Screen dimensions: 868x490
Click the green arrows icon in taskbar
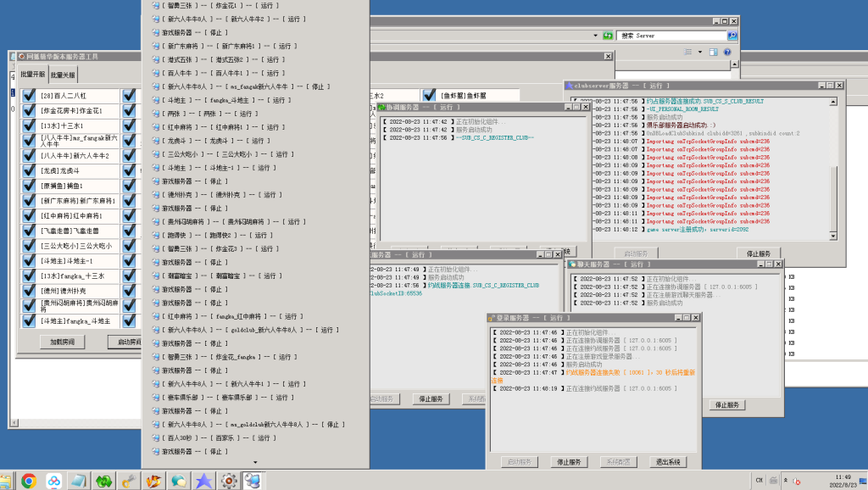click(103, 481)
